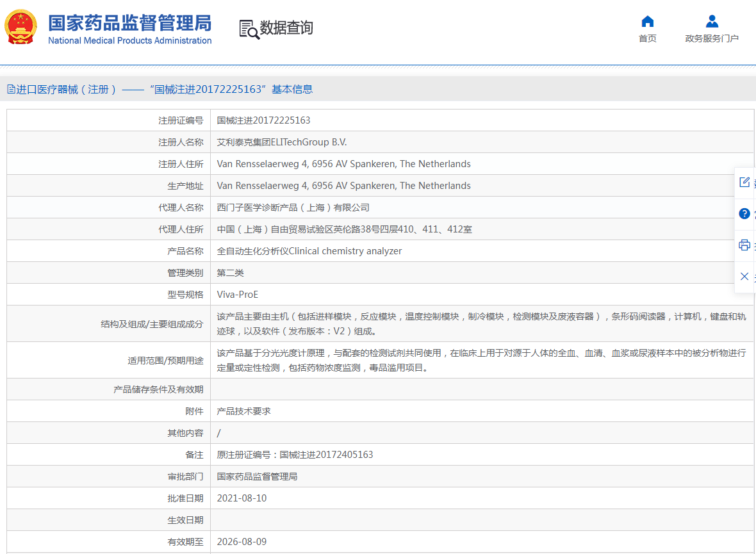This screenshot has height=554, width=756.
Task: Click the 代理人名称 label
Action: pos(181,208)
